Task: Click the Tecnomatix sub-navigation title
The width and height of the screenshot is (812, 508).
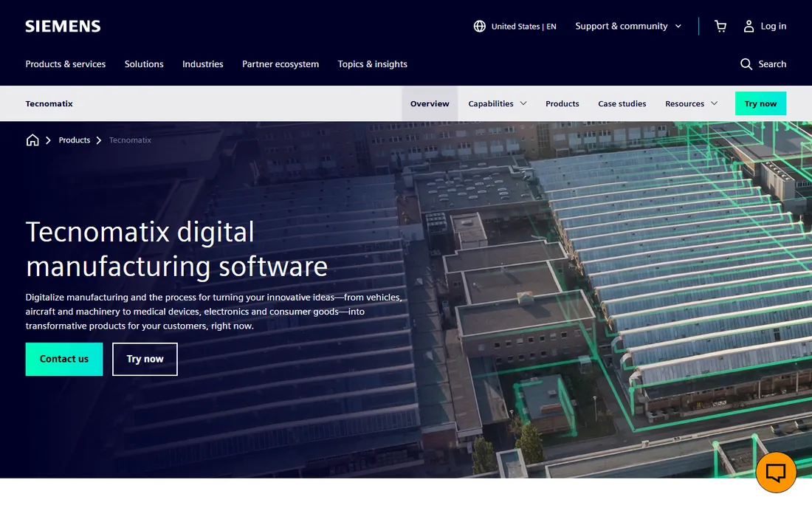Action: click(x=49, y=103)
